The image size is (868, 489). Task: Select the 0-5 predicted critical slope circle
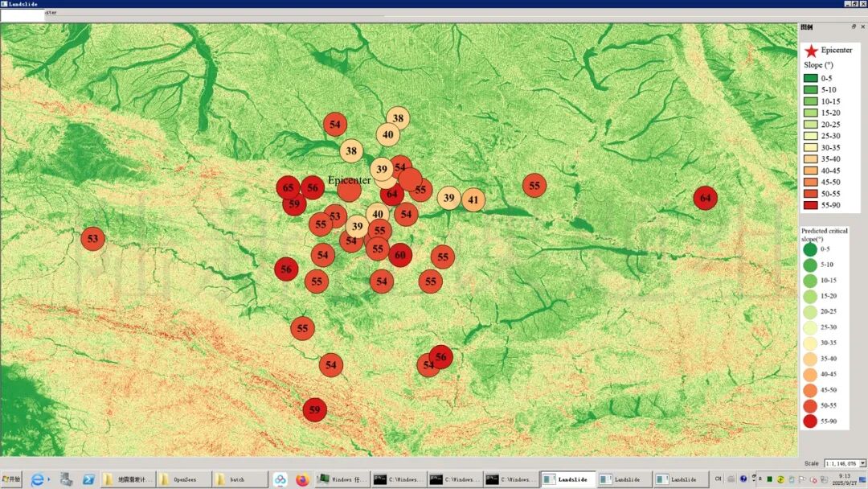pos(809,249)
